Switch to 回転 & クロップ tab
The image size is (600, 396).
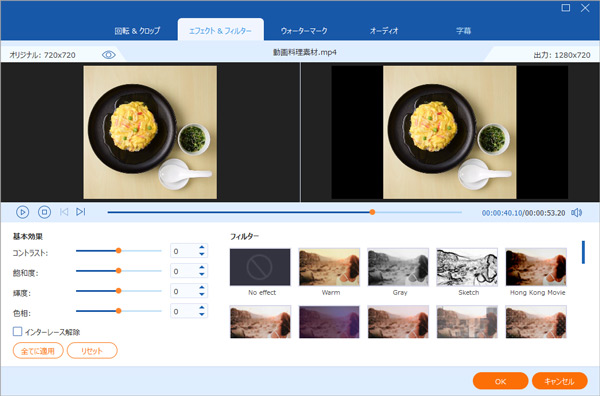tap(137, 31)
